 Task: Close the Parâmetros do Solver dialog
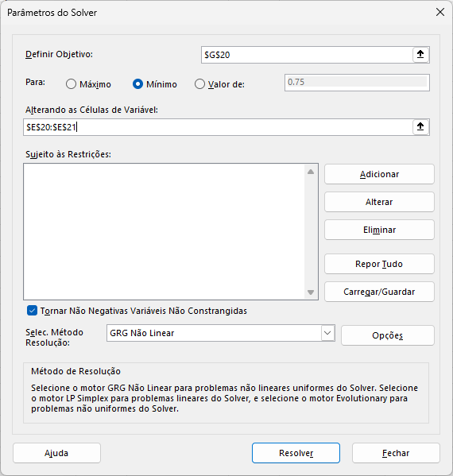pyautogui.click(x=440, y=12)
